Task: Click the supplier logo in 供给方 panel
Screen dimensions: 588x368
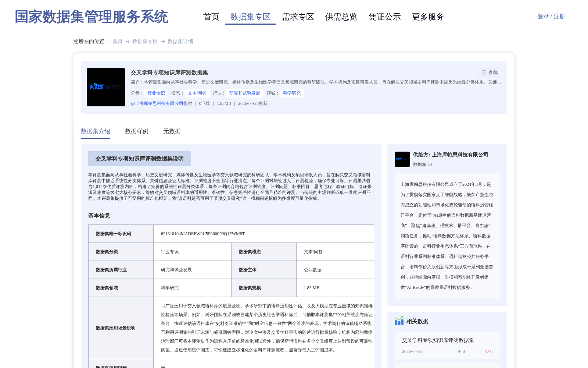Action: [x=402, y=159]
